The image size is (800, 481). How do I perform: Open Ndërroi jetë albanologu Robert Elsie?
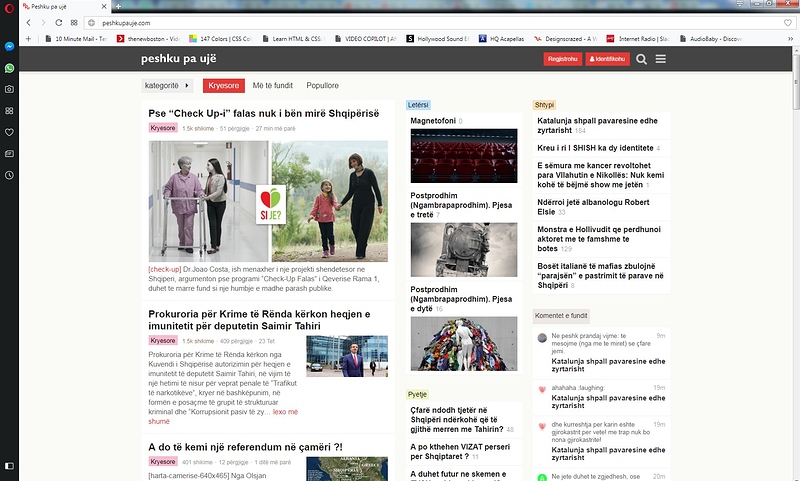click(x=593, y=207)
